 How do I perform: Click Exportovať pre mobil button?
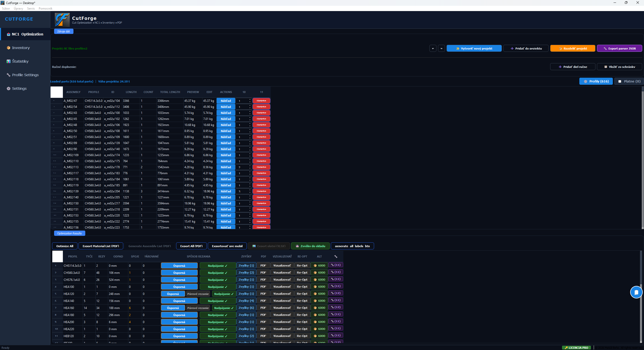227,246
